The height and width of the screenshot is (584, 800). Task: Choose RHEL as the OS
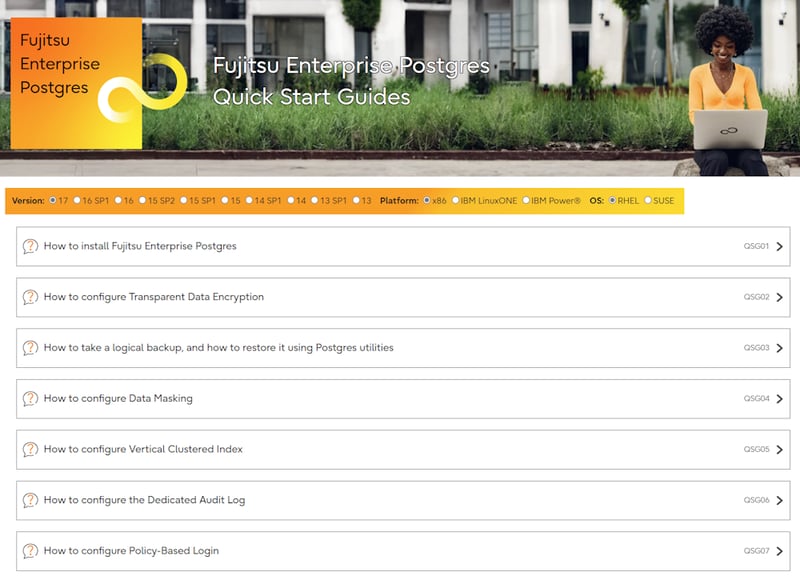[x=612, y=200]
